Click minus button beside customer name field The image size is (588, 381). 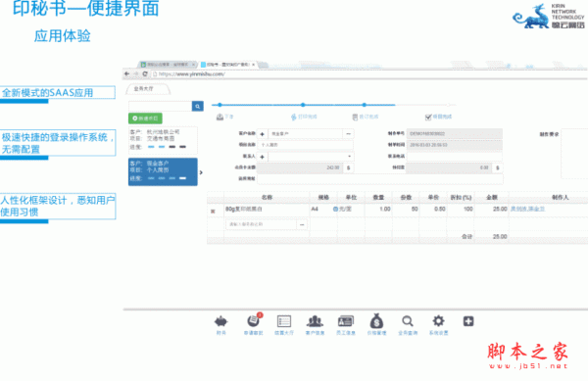click(348, 134)
